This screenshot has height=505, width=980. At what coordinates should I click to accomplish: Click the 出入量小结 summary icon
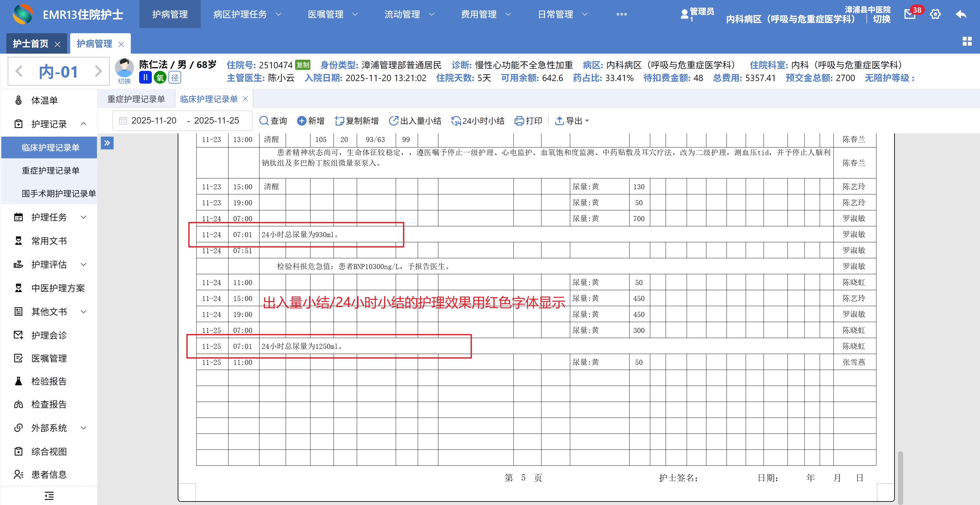[x=393, y=121]
